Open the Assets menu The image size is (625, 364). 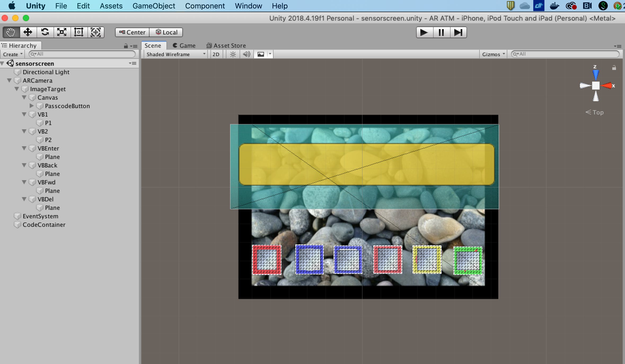111,6
